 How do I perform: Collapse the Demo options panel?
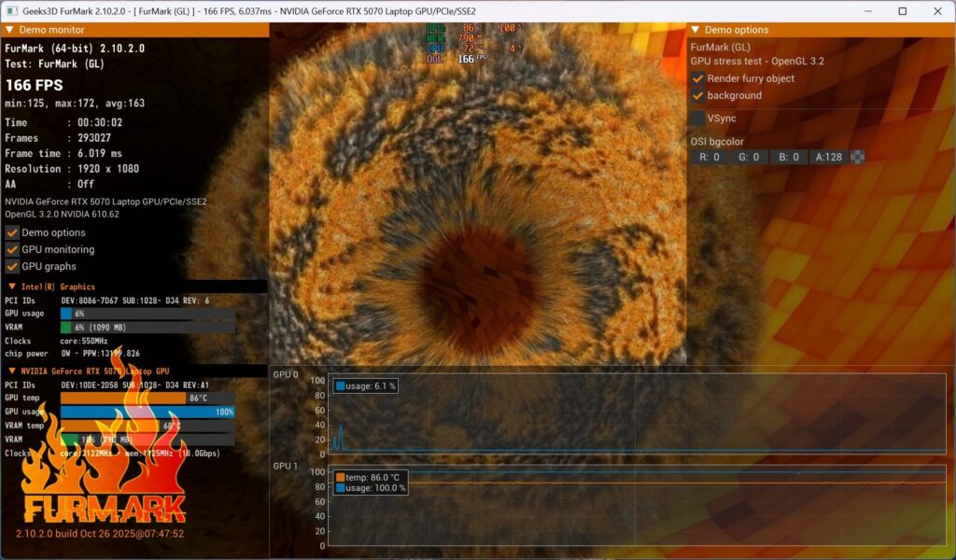pyautogui.click(x=695, y=30)
